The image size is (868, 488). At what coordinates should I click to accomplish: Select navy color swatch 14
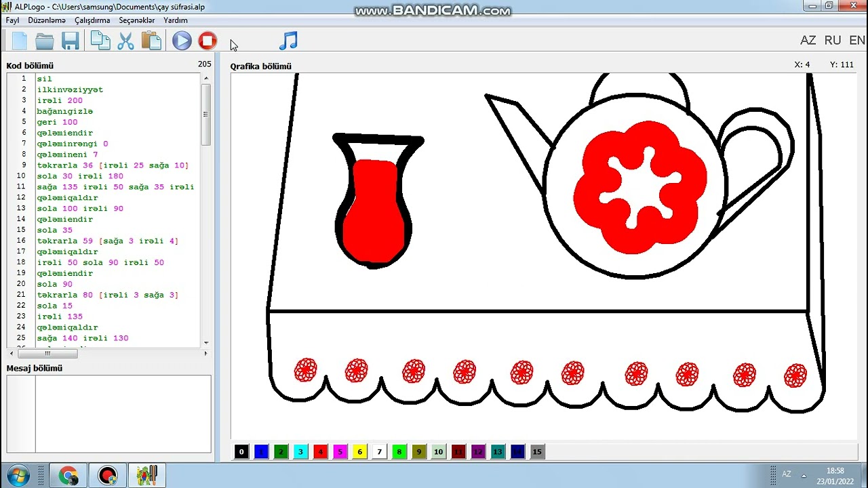pos(517,451)
